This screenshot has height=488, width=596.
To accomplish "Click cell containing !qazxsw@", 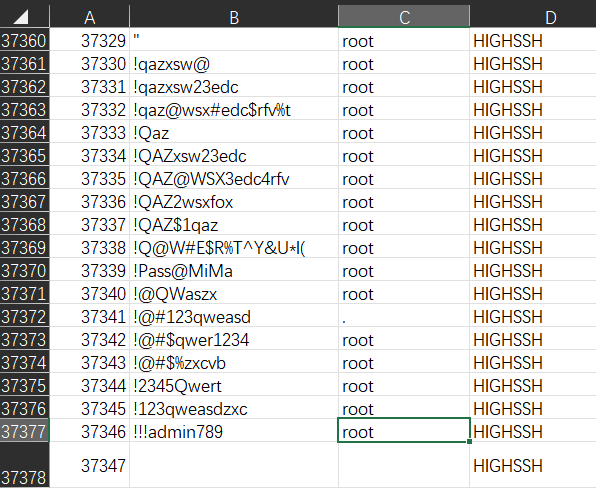I will (234, 64).
